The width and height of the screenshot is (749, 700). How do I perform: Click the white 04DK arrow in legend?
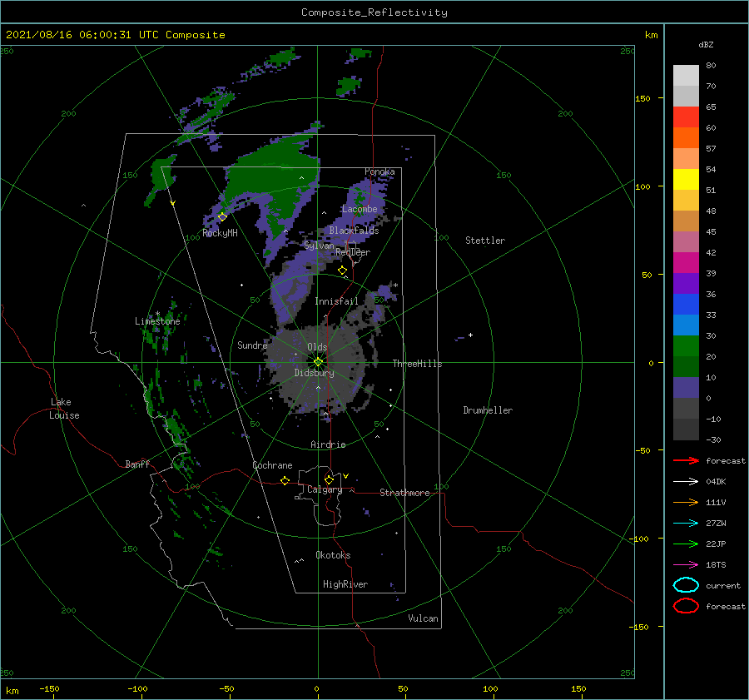coord(686,482)
